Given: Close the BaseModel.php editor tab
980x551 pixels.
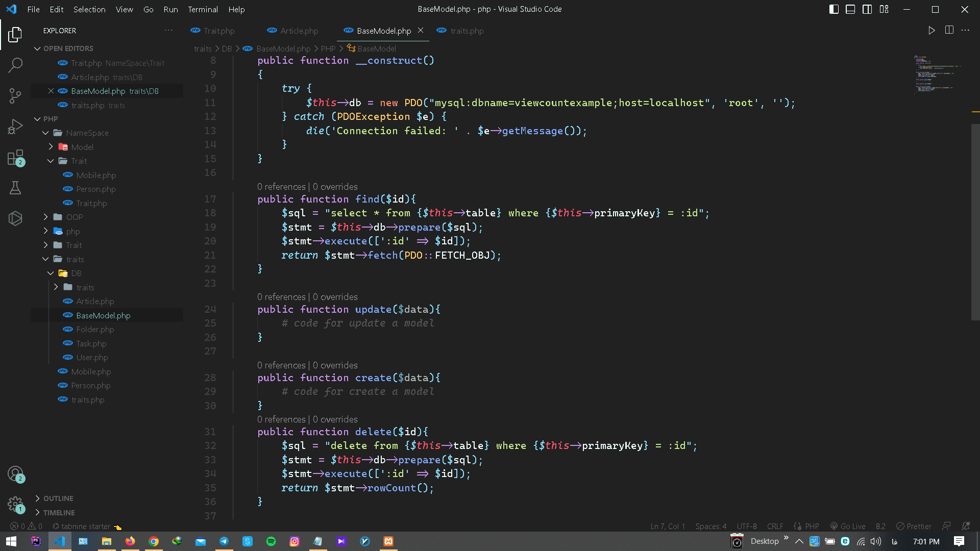Looking at the screenshot, I should coord(421,31).
